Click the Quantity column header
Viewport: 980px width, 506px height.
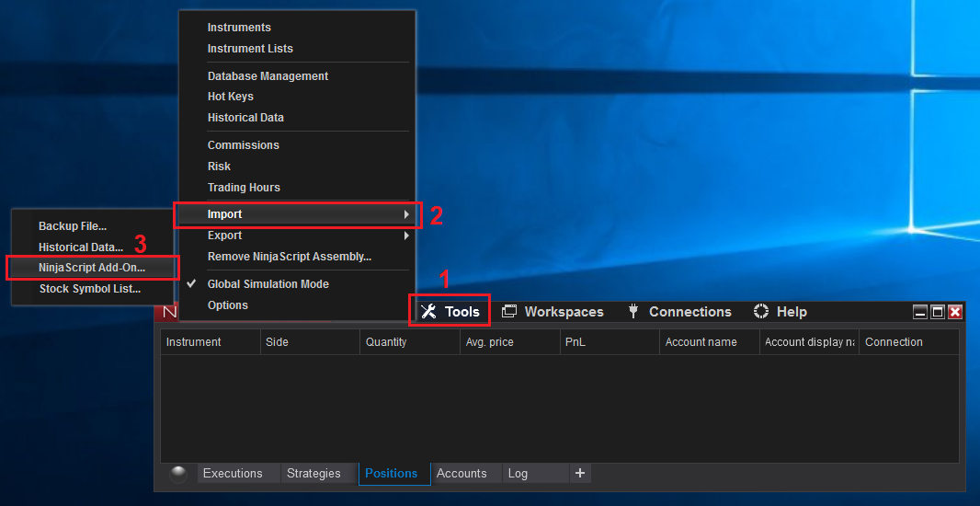click(410, 342)
